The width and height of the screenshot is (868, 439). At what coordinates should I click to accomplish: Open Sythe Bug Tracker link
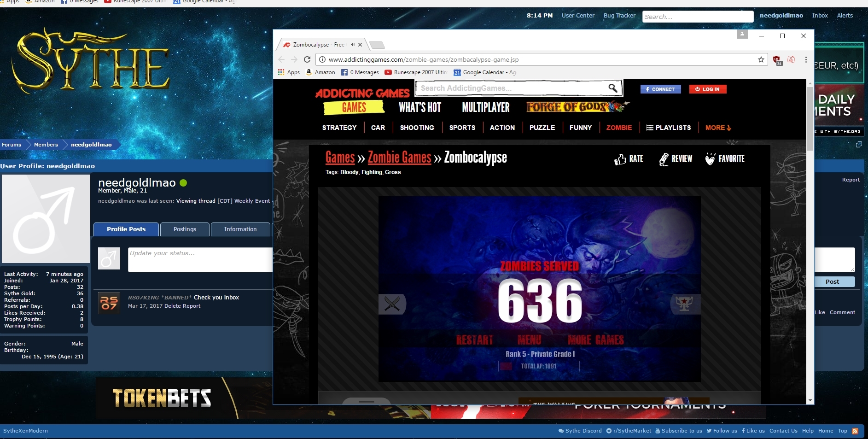(619, 16)
